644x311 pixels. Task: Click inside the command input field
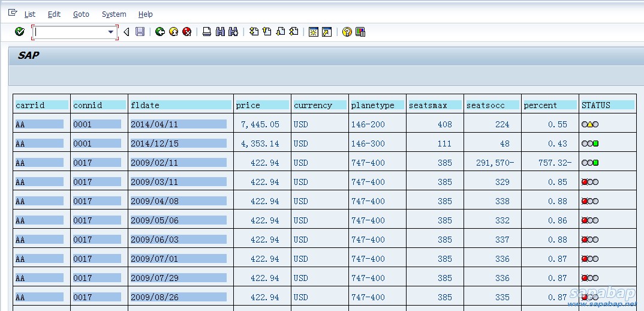[69, 32]
